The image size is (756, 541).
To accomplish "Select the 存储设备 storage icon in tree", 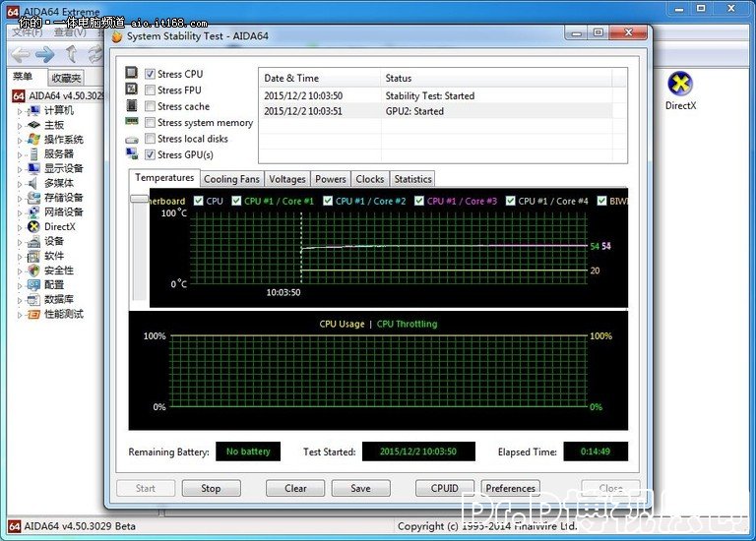I will pyautogui.click(x=33, y=198).
